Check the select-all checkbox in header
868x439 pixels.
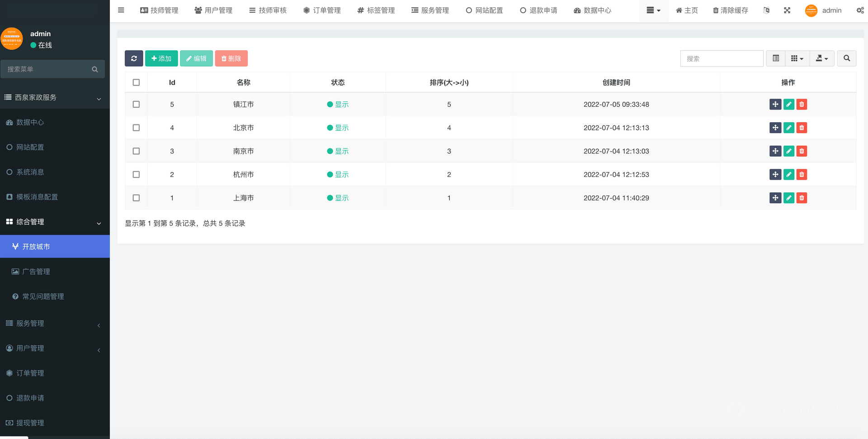(136, 82)
